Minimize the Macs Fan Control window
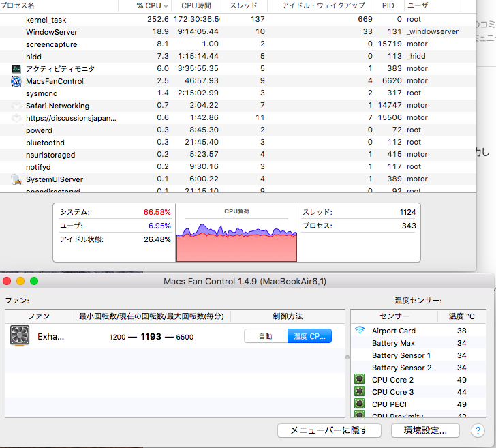 pyautogui.click(x=20, y=281)
